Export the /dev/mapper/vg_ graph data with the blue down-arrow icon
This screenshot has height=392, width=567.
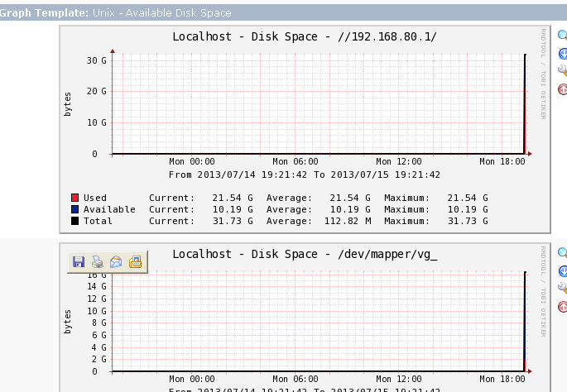click(563, 271)
